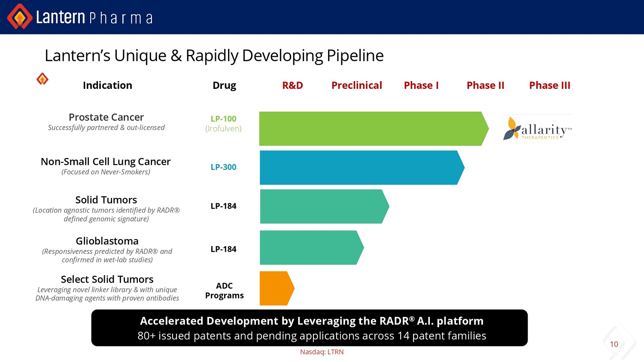Click the Allarity Therapeutics logo
This screenshot has width=644, height=362.
[x=537, y=129]
